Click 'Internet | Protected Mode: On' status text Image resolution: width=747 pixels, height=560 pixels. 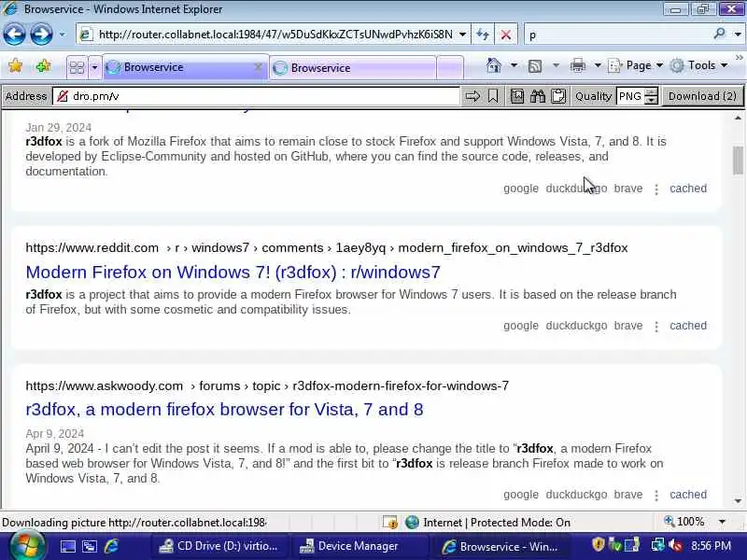[x=496, y=523]
